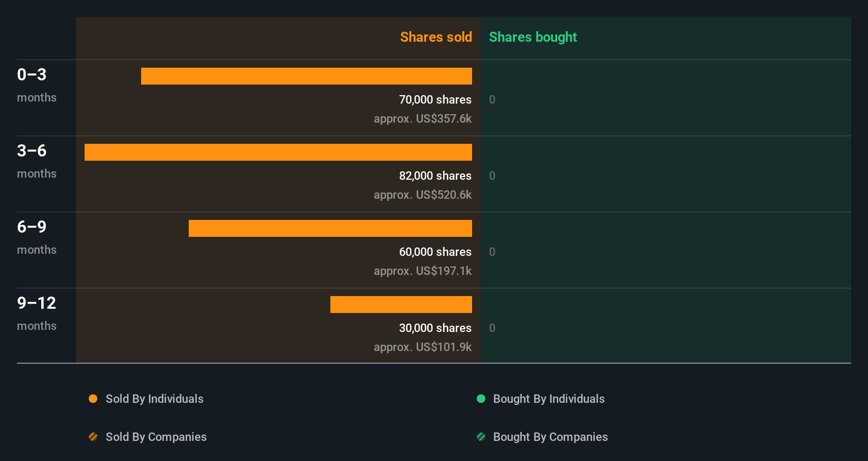The height and width of the screenshot is (461, 868).
Task: Click approx. US$357.6k amount
Action: tap(422, 118)
